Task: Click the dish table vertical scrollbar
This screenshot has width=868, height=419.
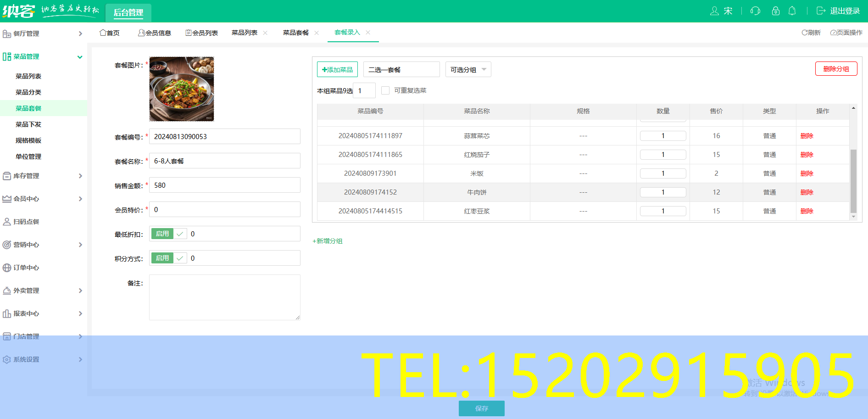Action: [853, 181]
